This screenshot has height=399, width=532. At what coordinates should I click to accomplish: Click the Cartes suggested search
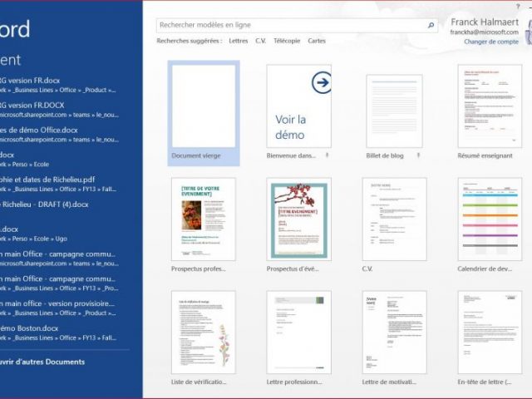tap(317, 41)
